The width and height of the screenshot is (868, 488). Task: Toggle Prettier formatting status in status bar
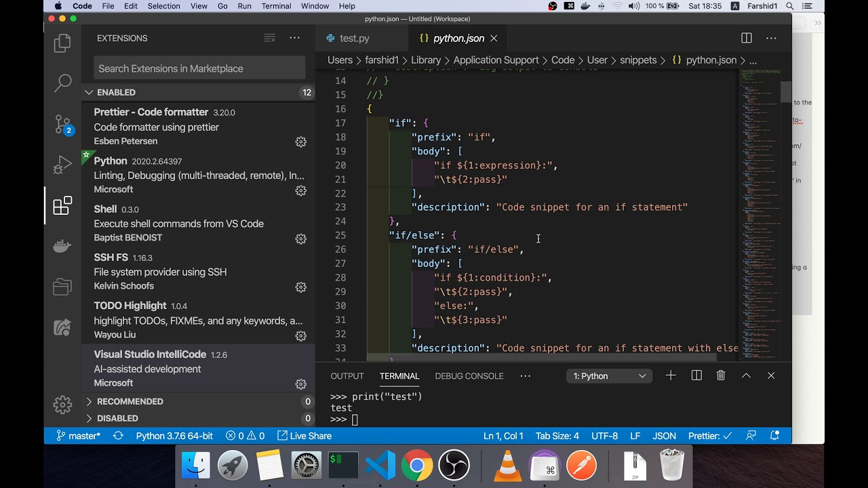click(x=710, y=436)
